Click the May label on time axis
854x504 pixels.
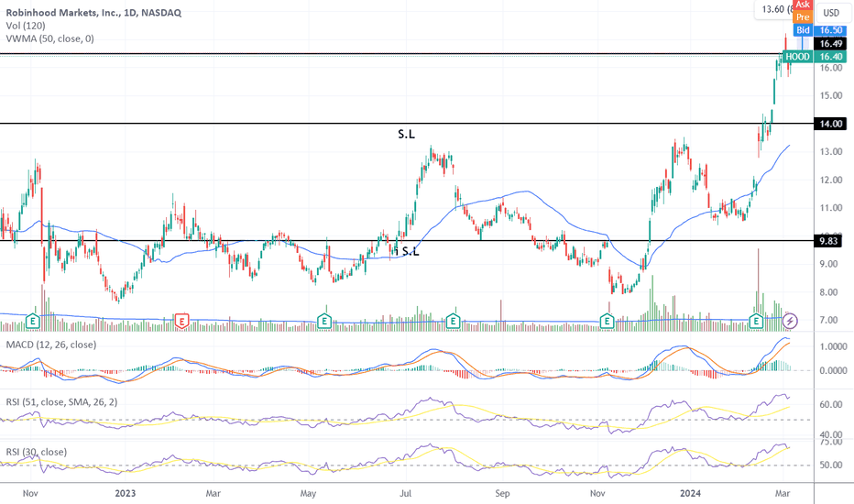tap(308, 493)
